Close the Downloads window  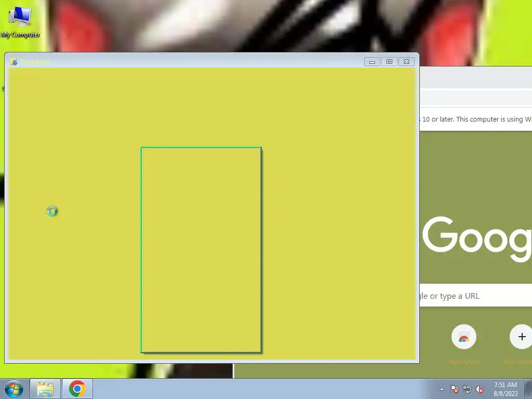[406, 62]
